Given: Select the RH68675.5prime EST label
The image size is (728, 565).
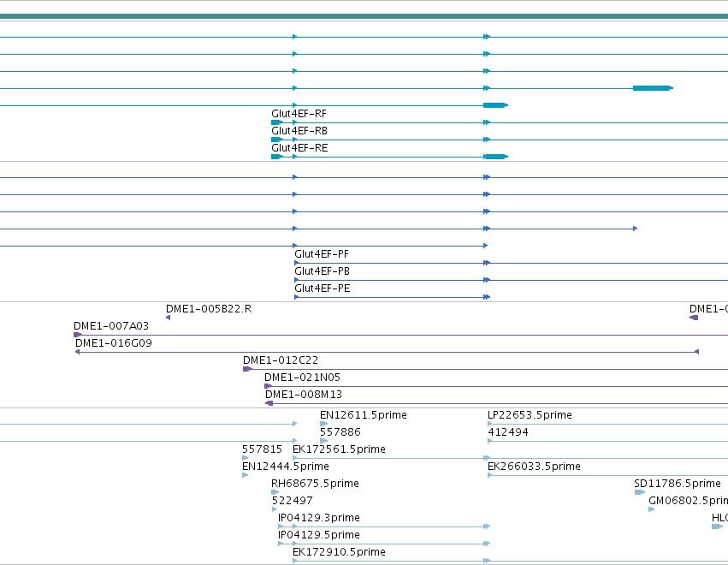Looking at the screenshot, I should (x=315, y=484).
